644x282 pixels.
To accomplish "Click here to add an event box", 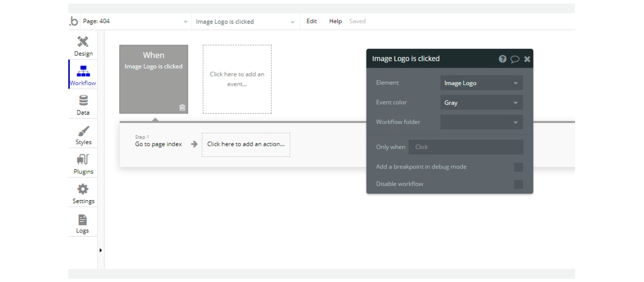I will pyautogui.click(x=237, y=79).
